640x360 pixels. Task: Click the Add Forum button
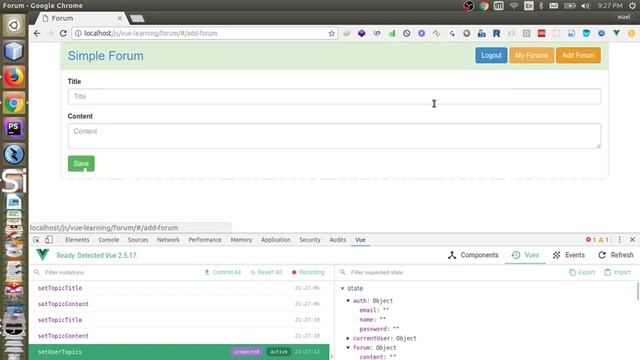(578, 56)
